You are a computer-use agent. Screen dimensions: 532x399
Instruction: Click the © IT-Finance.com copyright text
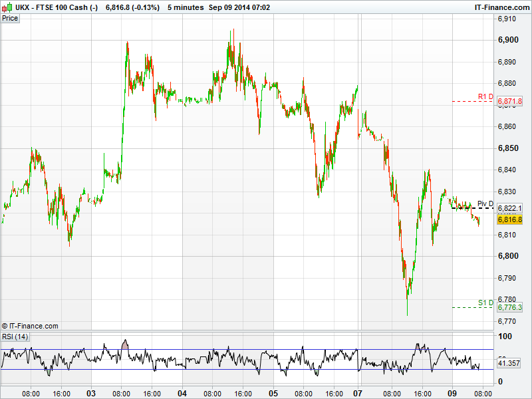point(30,326)
